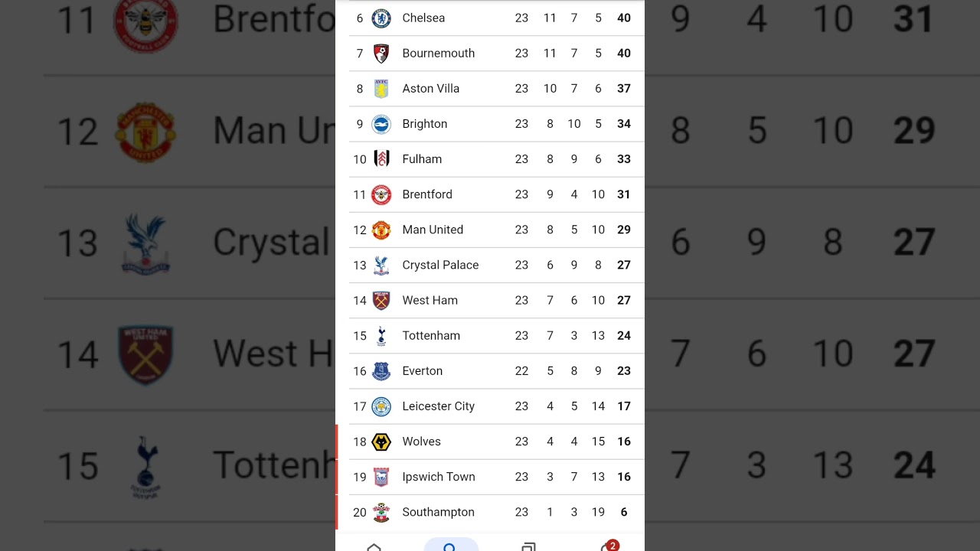Select the Everton table row
The image size is (980, 551).
[x=490, y=371]
